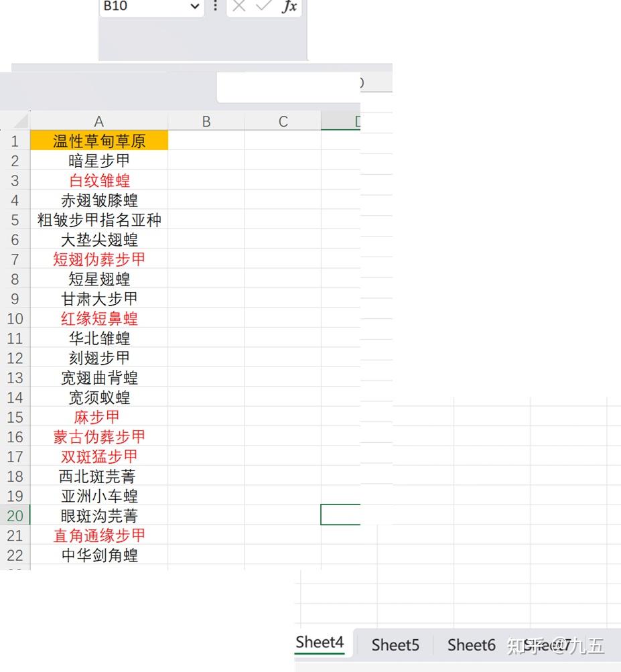Viewport: 621px width, 672px height.
Task: Click the Cancel (X) icon in formula bar
Action: (239, 8)
